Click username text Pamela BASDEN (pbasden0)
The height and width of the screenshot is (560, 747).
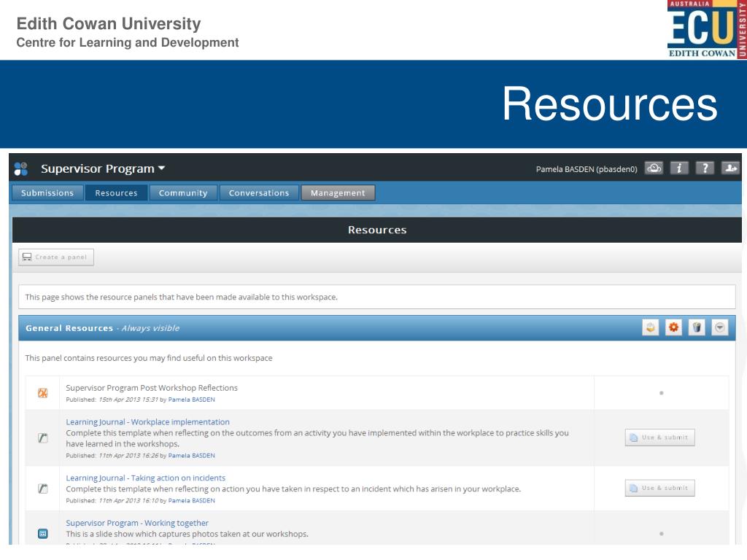[587, 169]
